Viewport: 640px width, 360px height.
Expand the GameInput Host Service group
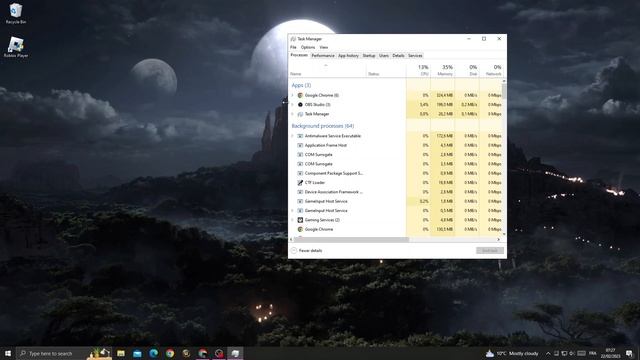[292, 211]
